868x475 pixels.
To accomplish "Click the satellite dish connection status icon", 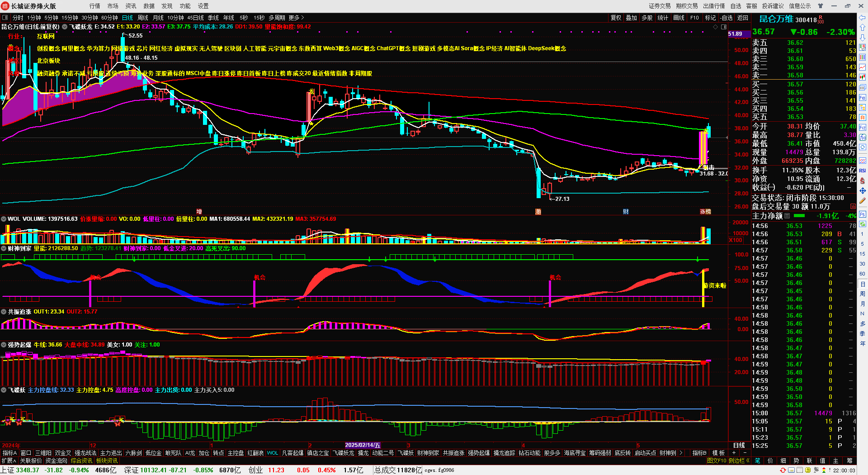I will 817,470.
